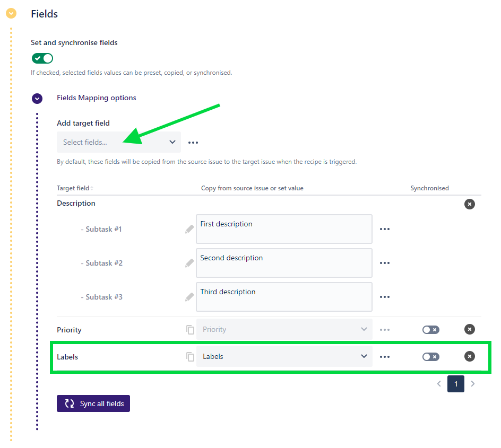Open more options for the Labels row
Viewport: 501px width, 448px height.
[385, 357]
